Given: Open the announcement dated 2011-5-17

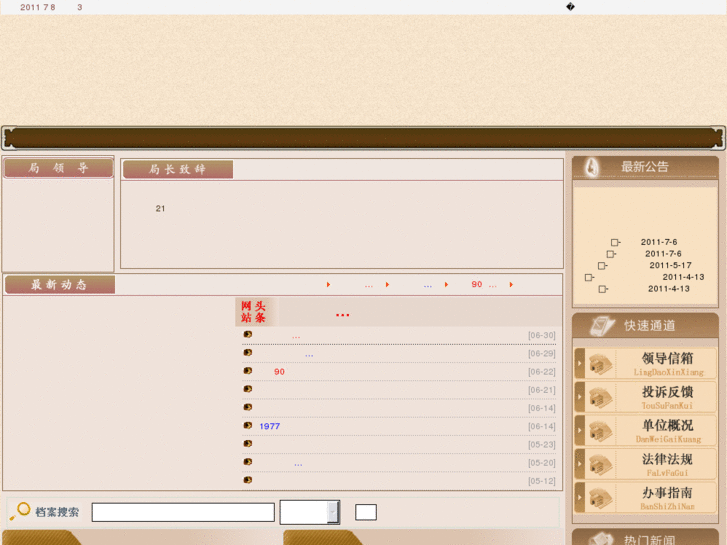Looking at the screenshot, I should point(670,265).
